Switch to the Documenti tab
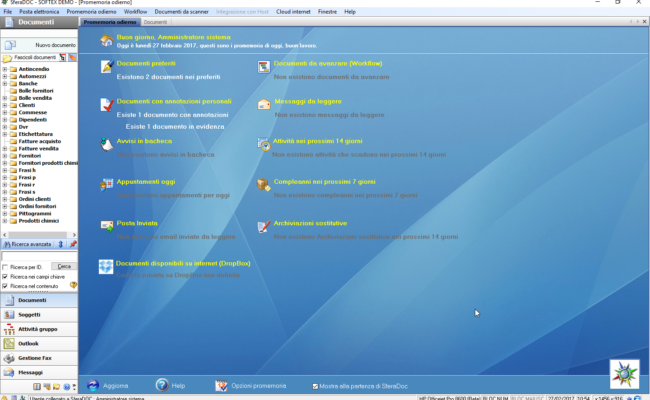This screenshot has width=650, height=400. pos(155,22)
